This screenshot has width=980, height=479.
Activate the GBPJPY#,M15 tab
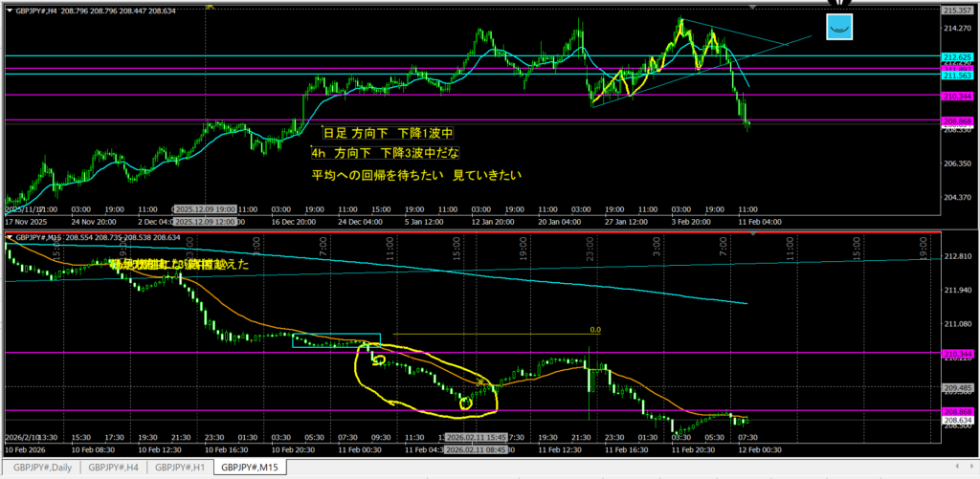tap(253, 468)
